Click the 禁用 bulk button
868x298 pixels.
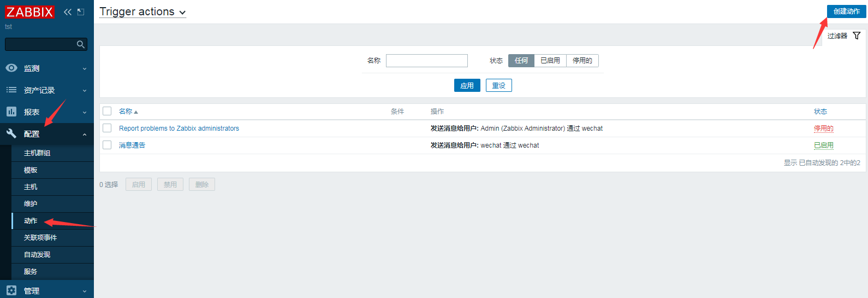tap(170, 184)
